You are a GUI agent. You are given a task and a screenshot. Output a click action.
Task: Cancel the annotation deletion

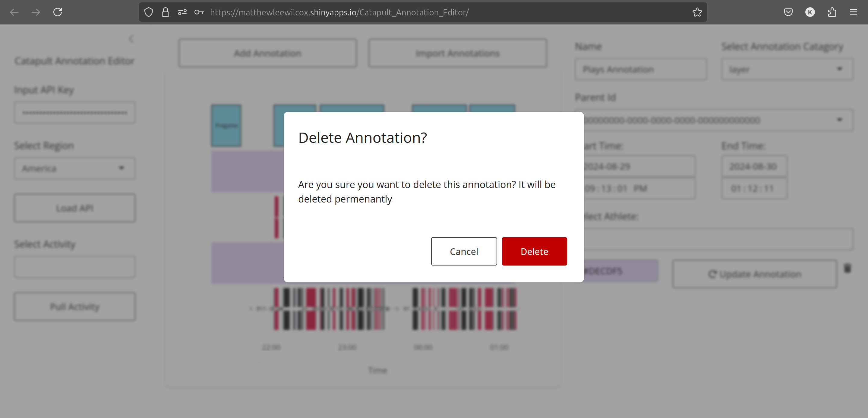pos(464,251)
